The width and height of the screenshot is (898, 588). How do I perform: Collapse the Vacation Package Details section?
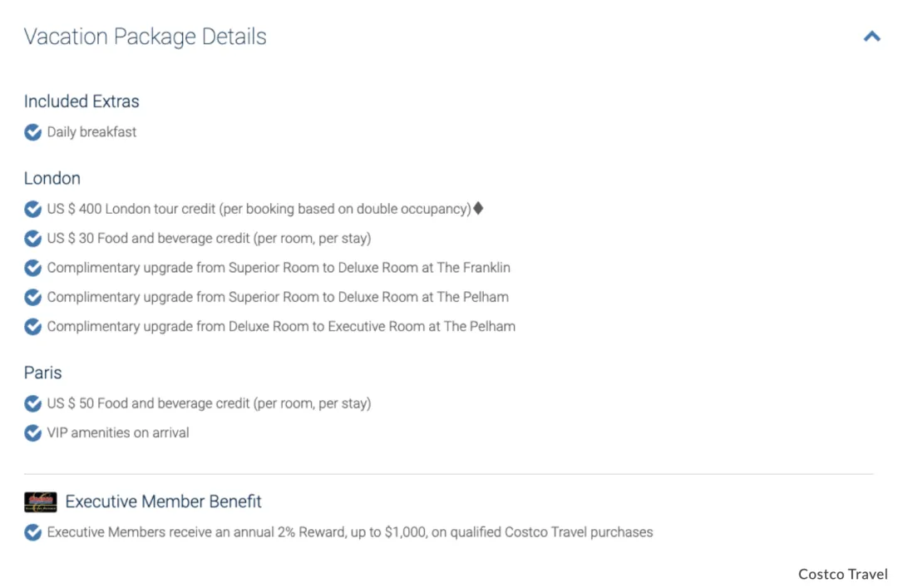(871, 37)
